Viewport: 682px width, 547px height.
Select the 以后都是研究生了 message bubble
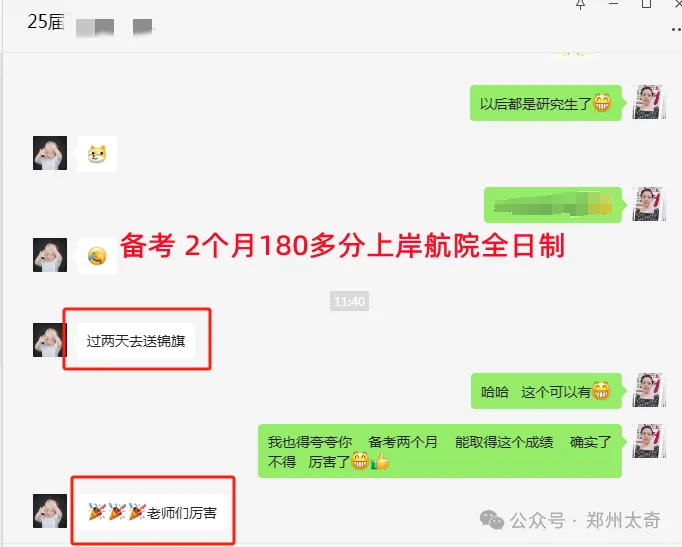point(546,103)
